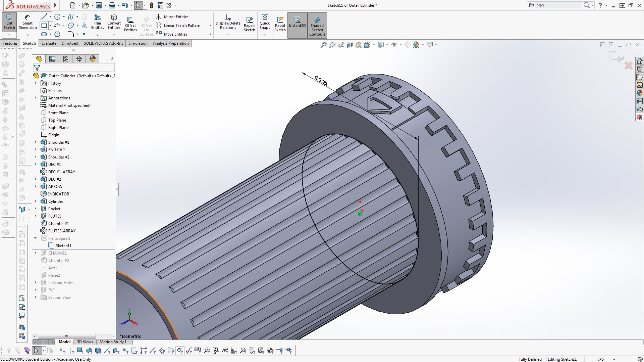
Task: Toggle Shaded Sketch Contours
Action: [x=317, y=26]
